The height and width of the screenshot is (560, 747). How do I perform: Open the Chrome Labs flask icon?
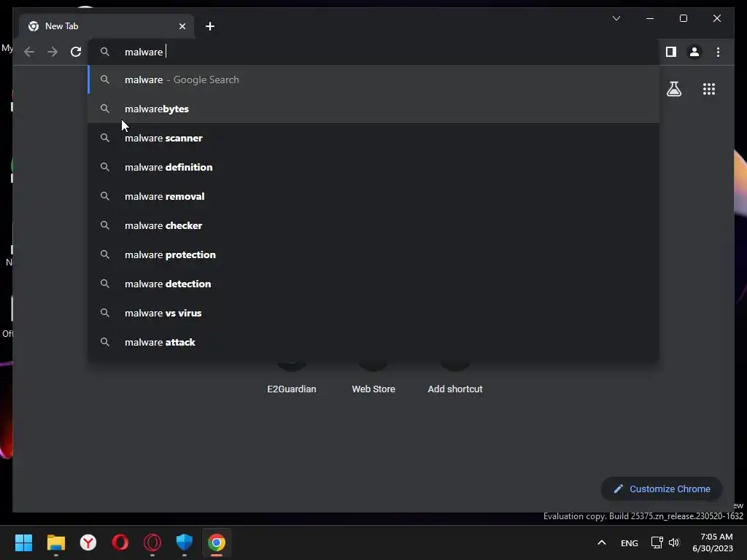[673, 89]
